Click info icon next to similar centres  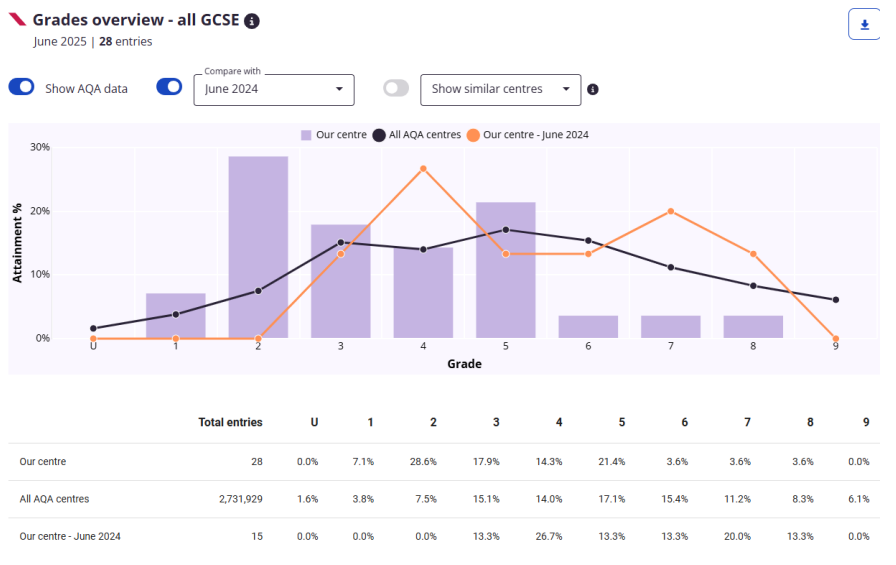[593, 89]
